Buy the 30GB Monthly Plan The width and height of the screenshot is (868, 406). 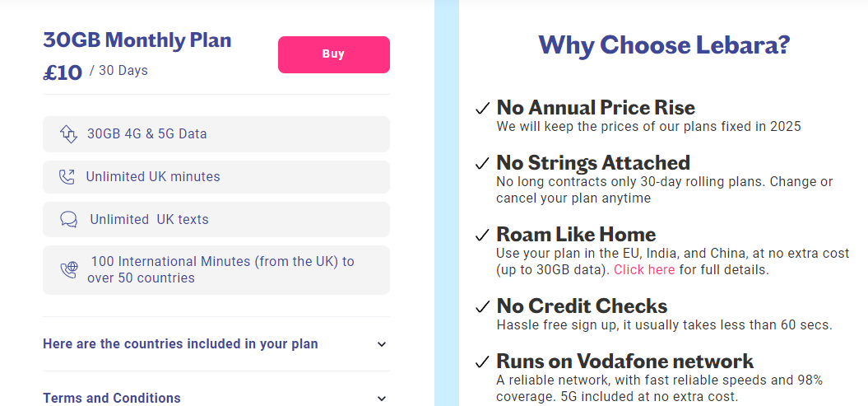[x=334, y=54]
